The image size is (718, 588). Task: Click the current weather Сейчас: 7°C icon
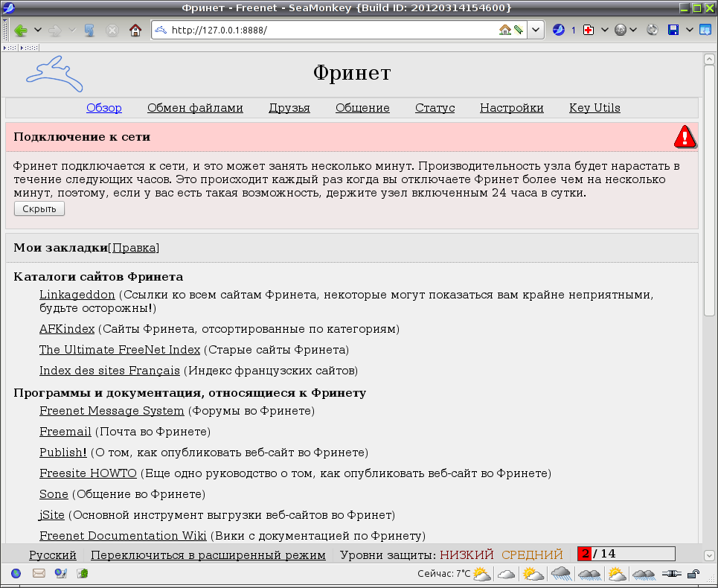(481, 574)
